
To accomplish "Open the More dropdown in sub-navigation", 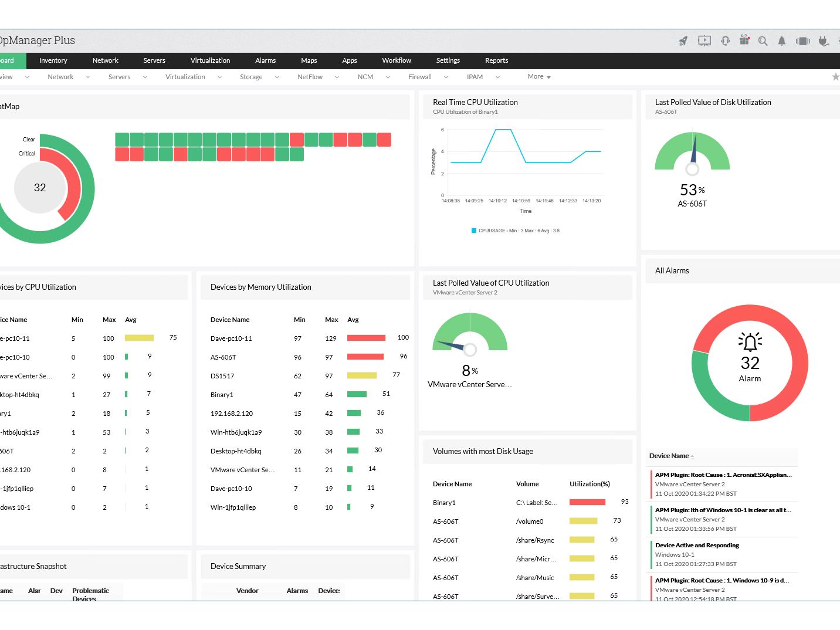I will pyautogui.click(x=539, y=77).
